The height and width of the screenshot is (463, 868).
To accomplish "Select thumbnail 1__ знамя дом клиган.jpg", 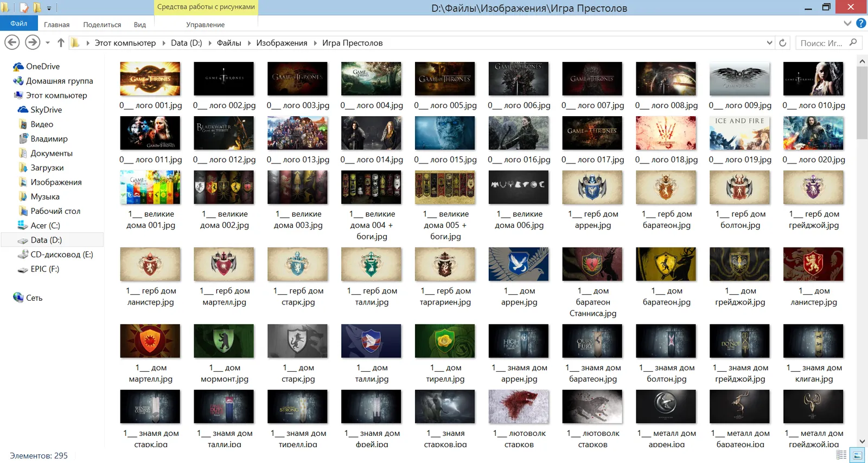I will click(814, 341).
